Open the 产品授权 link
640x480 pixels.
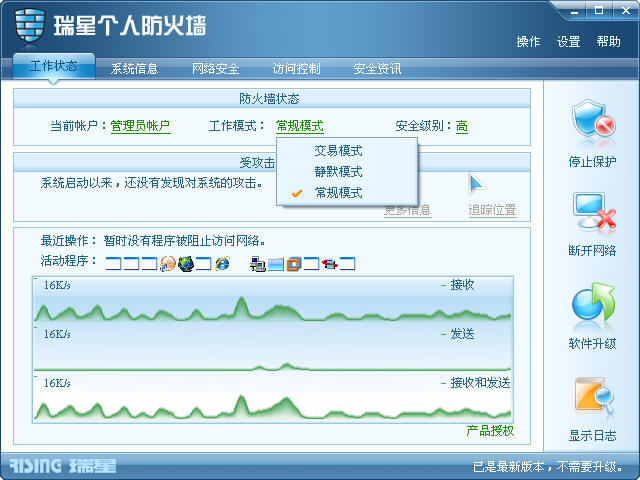coord(490,431)
